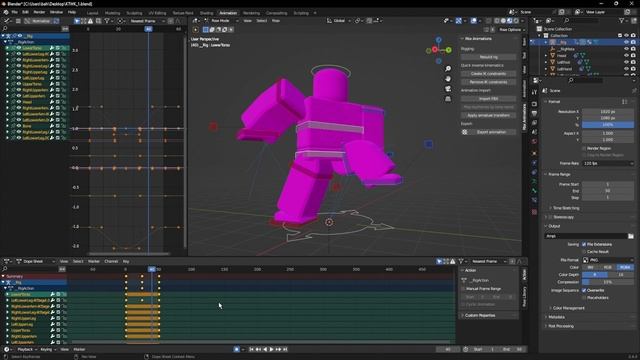Viewport: 640px width, 360px height.
Task: Click the search icon in dope sheet
Action: [x=5, y=269]
